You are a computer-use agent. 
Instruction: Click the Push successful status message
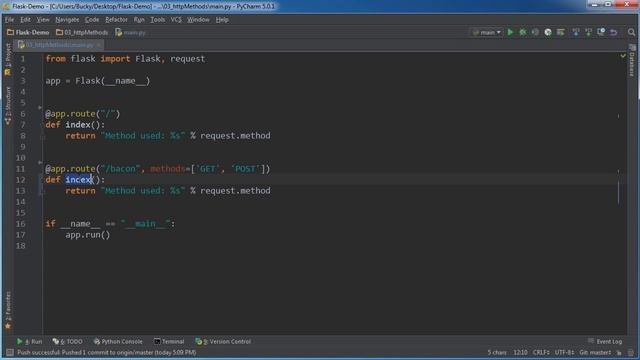coord(107,352)
